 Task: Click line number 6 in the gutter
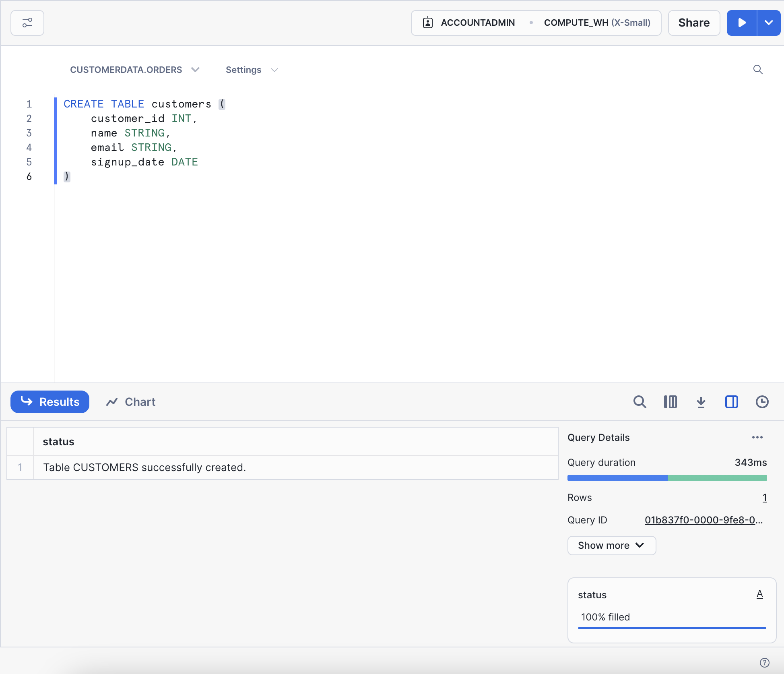[29, 176]
